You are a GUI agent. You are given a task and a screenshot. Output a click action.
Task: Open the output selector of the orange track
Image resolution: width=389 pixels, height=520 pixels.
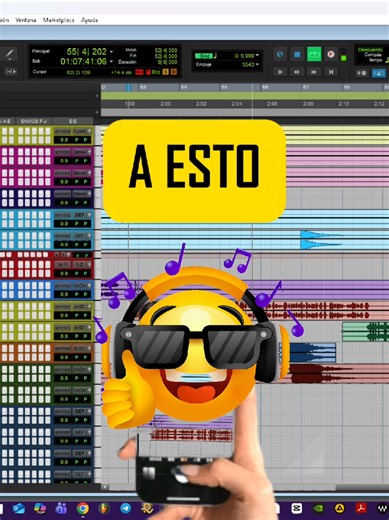[80, 348]
